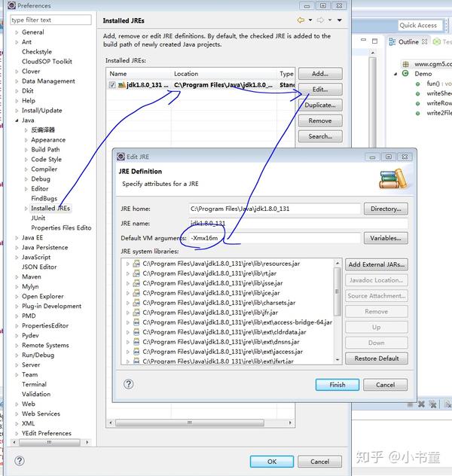452x476 pixels.
Task: Select the jsse.jar library row
Action: click(212, 283)
